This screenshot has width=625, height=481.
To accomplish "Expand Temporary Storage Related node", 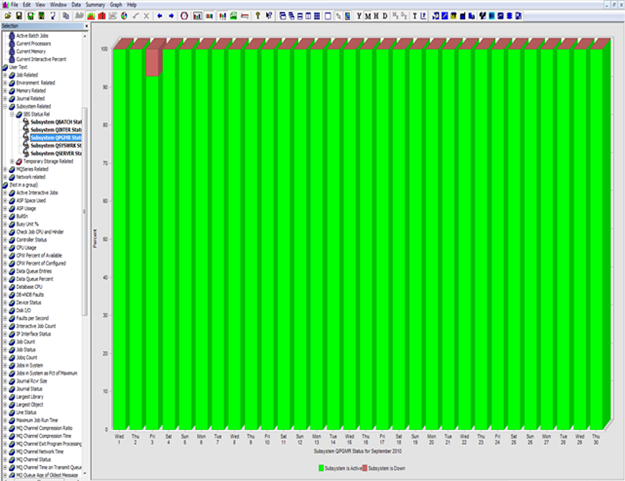I will coord(12,161).
